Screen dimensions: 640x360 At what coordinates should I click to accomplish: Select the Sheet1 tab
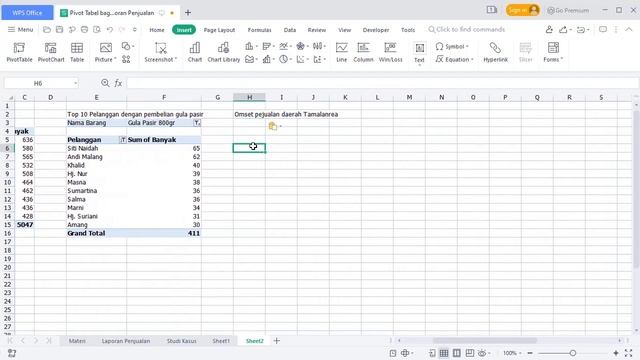(x=221, y=341)
